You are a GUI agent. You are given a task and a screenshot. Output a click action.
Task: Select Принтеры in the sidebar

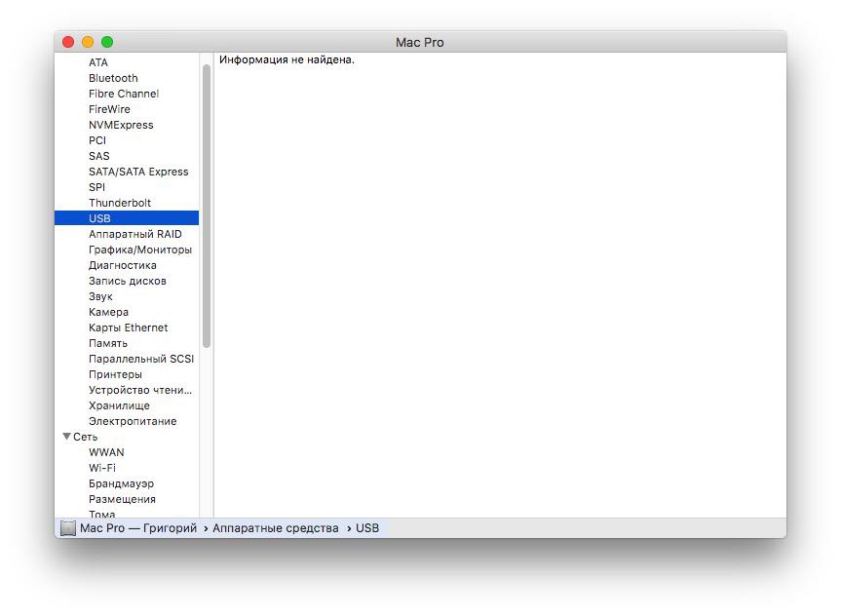tap(115, 374)
